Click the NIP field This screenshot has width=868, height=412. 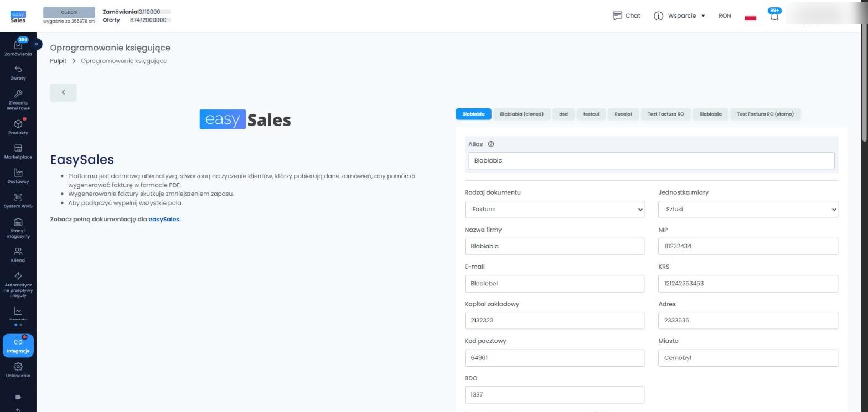coord(748,246)
